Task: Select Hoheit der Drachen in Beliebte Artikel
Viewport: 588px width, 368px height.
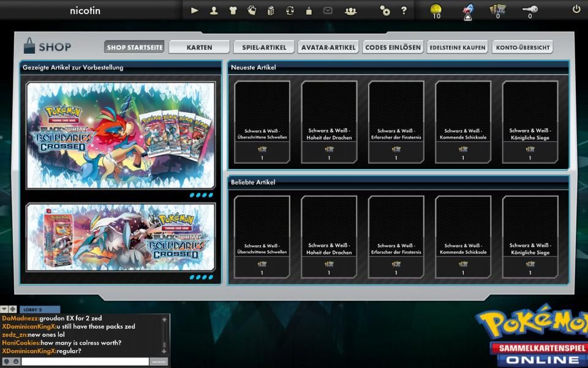Action: pos(329,237)
